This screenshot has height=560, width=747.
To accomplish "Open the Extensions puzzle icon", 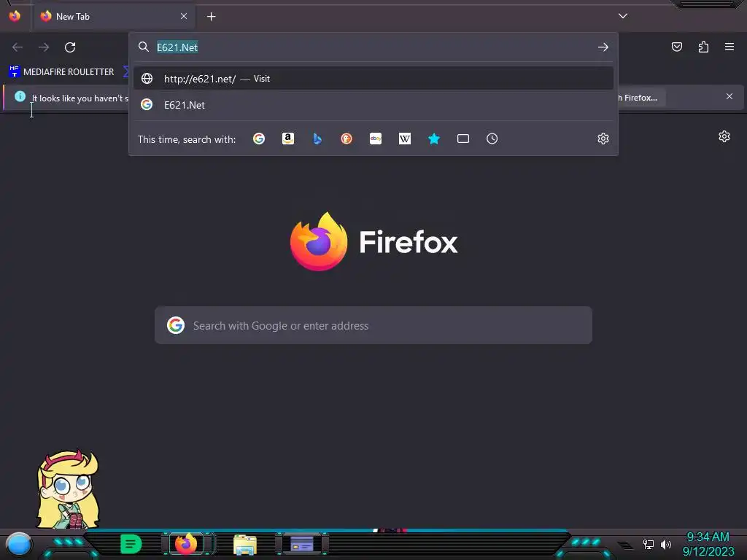I will [703, 47].
